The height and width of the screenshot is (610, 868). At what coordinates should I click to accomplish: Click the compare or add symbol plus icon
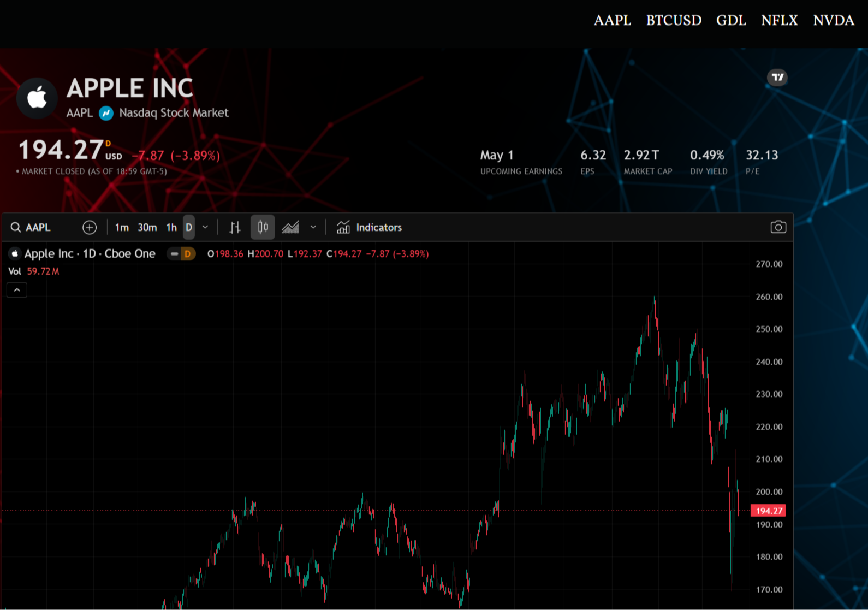90,227
